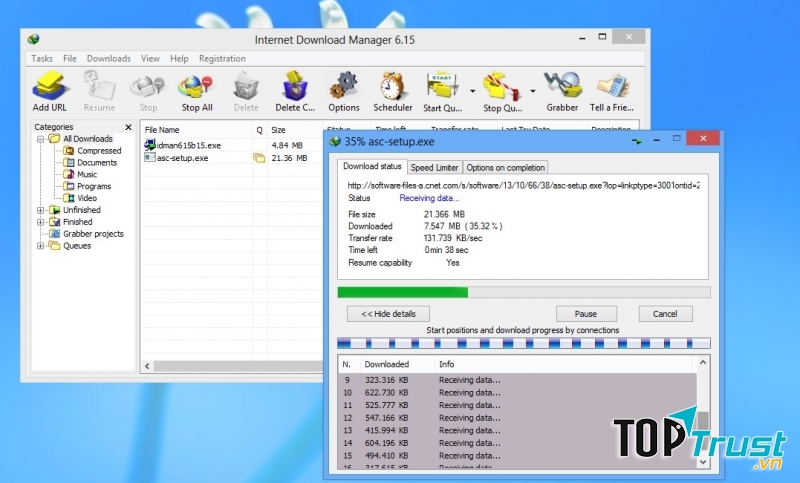The height and width of the screenshot is (483, 800).
Task: Open the Start Queue dropdown arrow
Action: (x=472, y=91)
